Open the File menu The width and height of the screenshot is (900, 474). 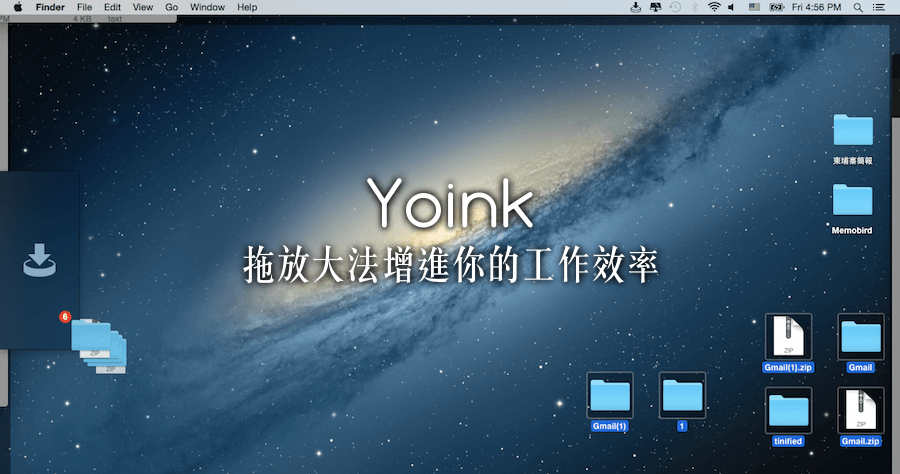(84, 7)
